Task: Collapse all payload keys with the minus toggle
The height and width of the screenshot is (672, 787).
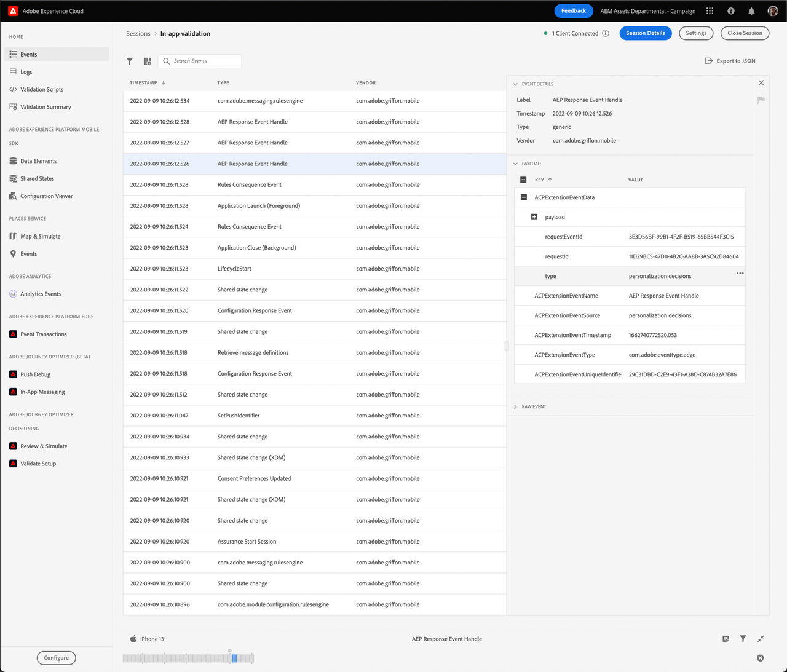Action: pos(523,180)
